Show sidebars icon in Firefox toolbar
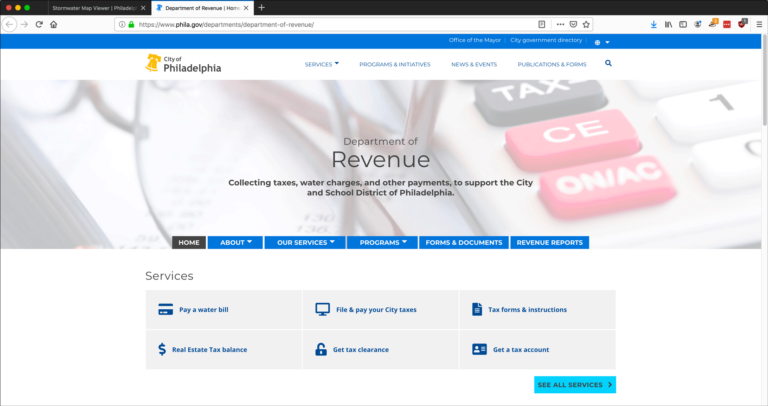 pyautogui.click(x=683, y=24)
